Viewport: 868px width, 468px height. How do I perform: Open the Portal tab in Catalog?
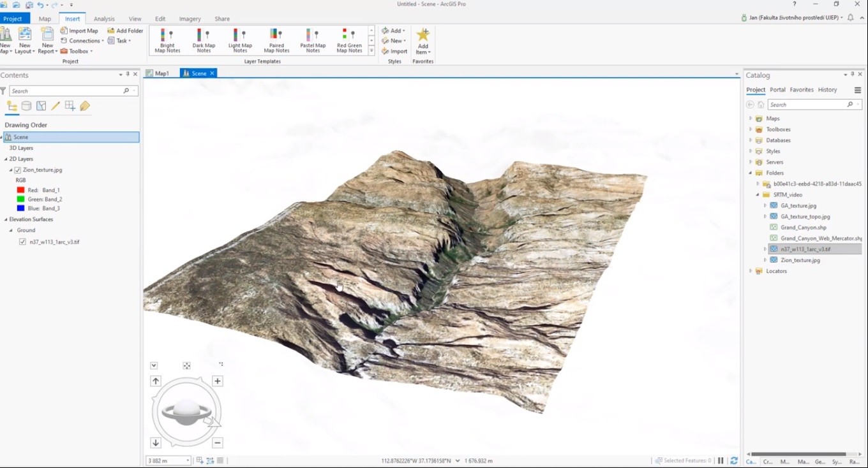click(x=777, y=90)
